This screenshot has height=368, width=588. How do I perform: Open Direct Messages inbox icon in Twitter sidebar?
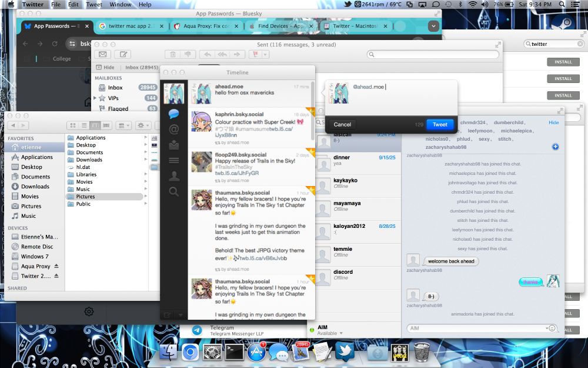173,145
